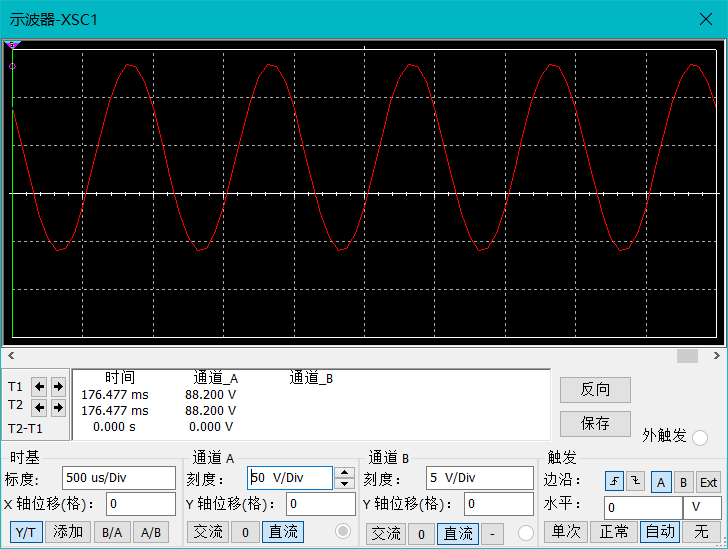Choose trigger source B
The height and width of the screenshot is (549, 728).
pyautogui.click(x=683, y=482)
